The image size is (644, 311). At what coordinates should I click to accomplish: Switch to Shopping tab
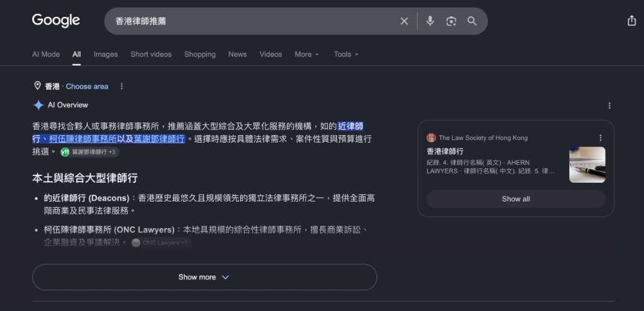tap(200, 54)
